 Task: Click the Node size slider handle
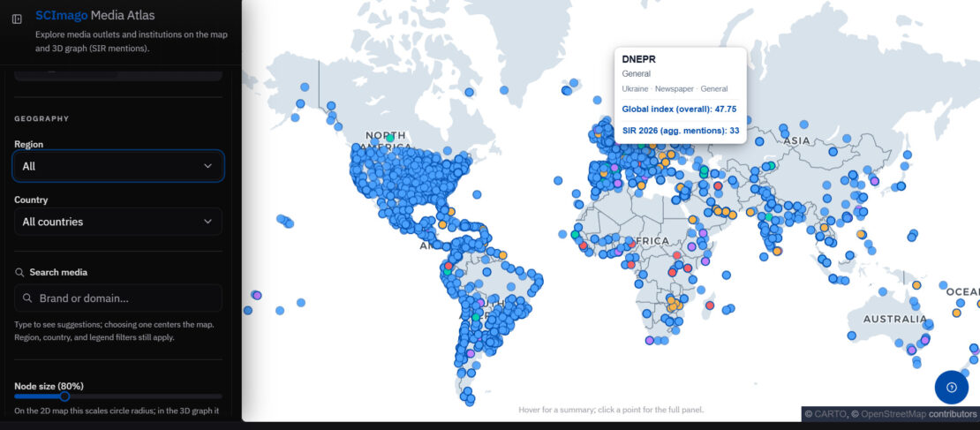(x=64, y=396)
